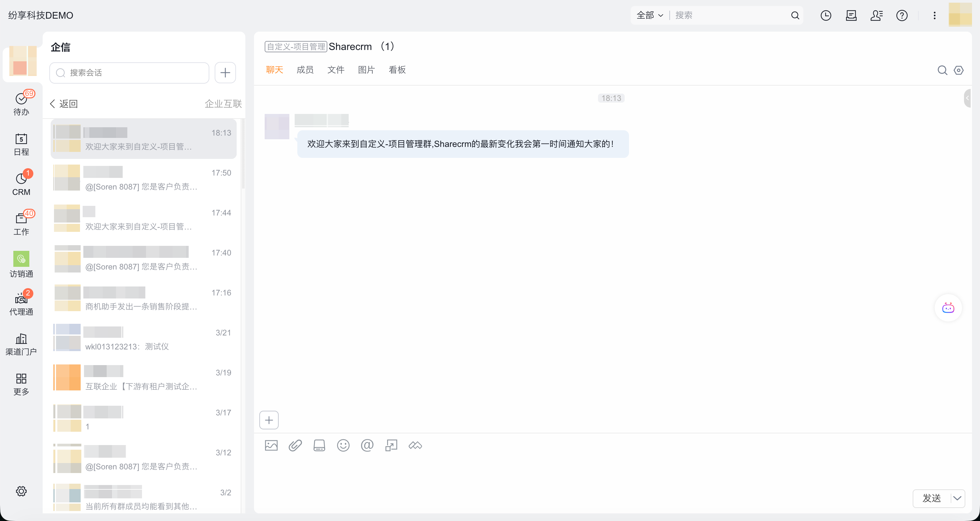The height and width of the screenshot is (521, 980).
Task: Open 访销通 from the left sidebar
Action: coord(21,264)
